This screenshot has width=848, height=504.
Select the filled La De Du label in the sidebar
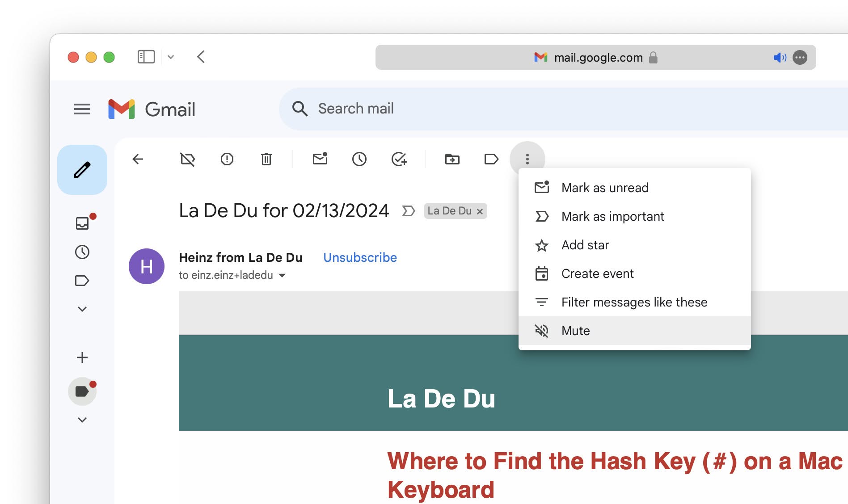click(x=82, y=391)
